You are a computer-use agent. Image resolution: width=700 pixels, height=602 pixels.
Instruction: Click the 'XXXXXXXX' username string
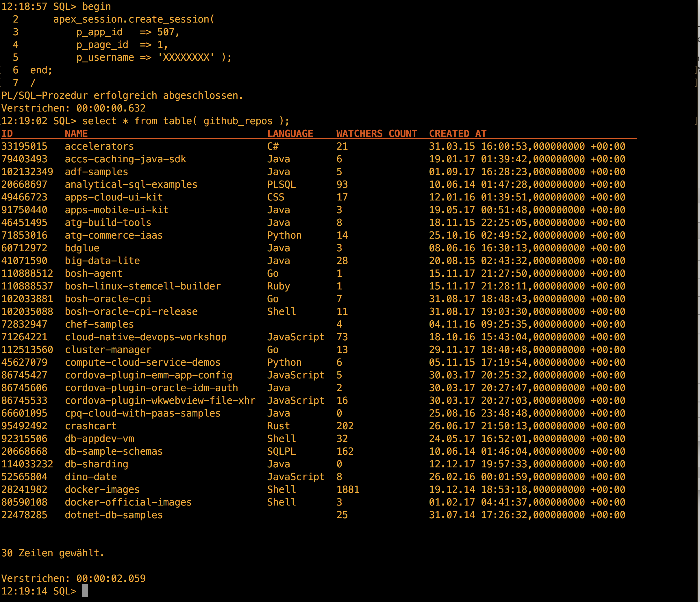point(186,57)
